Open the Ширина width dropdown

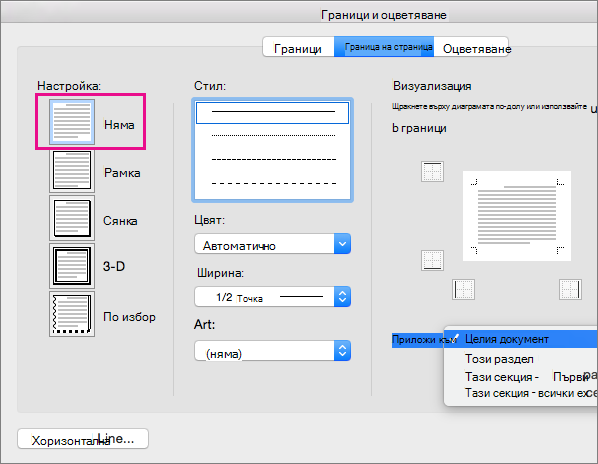click(272, 297)
